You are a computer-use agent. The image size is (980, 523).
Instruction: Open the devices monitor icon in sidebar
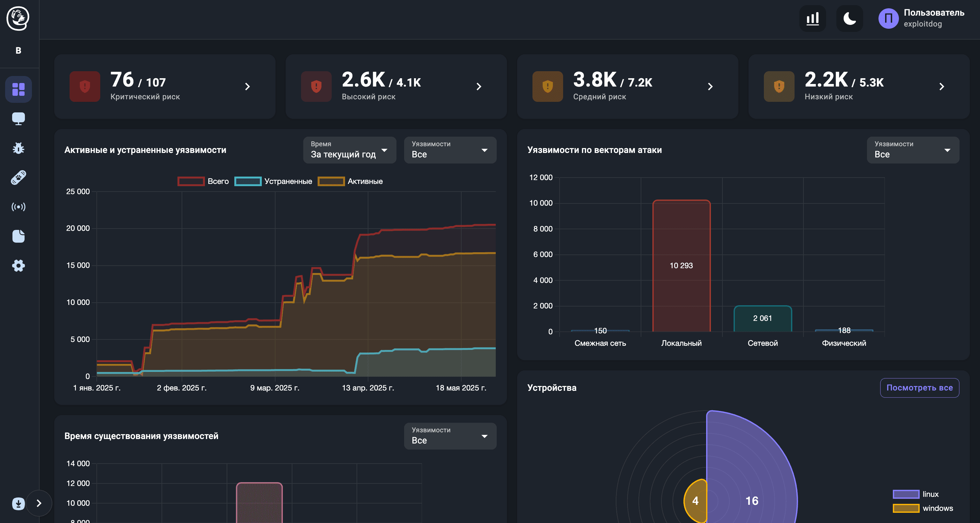pyautogui.click(x=18, y=119)
